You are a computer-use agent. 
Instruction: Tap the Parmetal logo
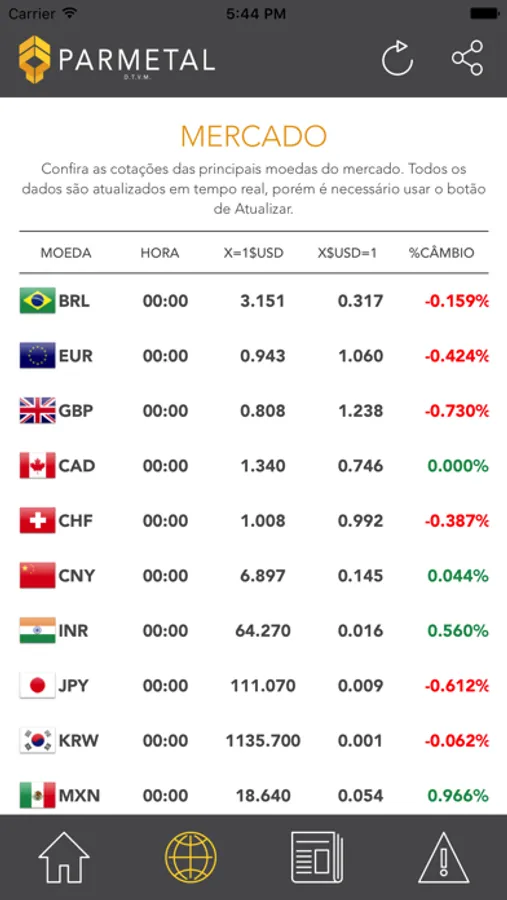(x=117, y=60)
